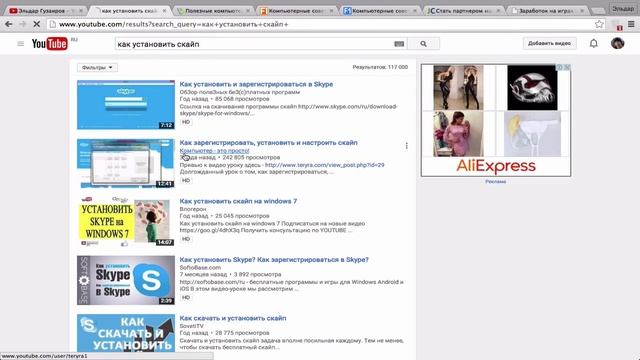Open the YouTube hamburger guide menu
640x360 pixels.
pyautogui.click(x=20, y=44)
